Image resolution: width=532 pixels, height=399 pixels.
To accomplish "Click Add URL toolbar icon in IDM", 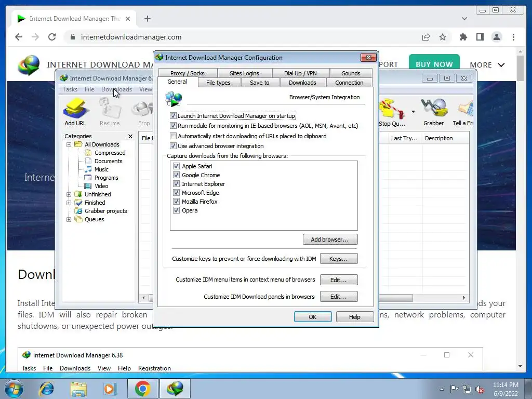I will tap(75, 112).
